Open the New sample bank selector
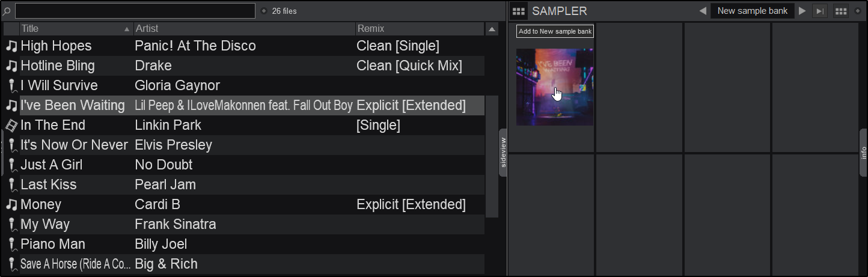The height and width of the screenshot is (277, 868). click(752, 11)
